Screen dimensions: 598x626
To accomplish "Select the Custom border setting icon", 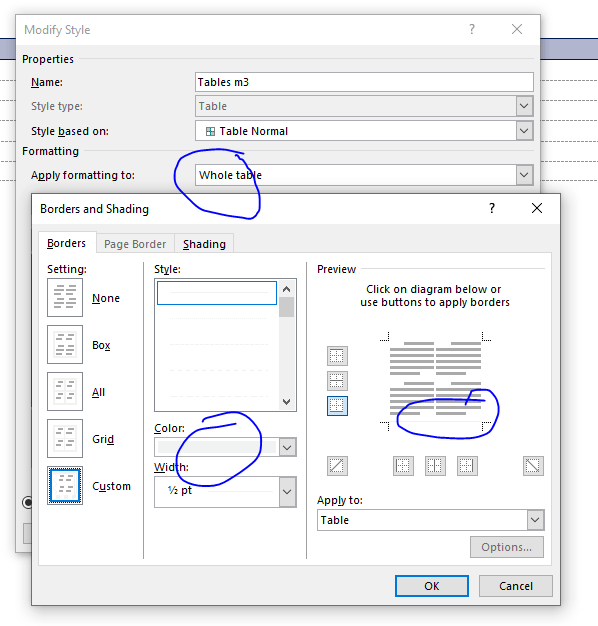I will tap(65, 485).
